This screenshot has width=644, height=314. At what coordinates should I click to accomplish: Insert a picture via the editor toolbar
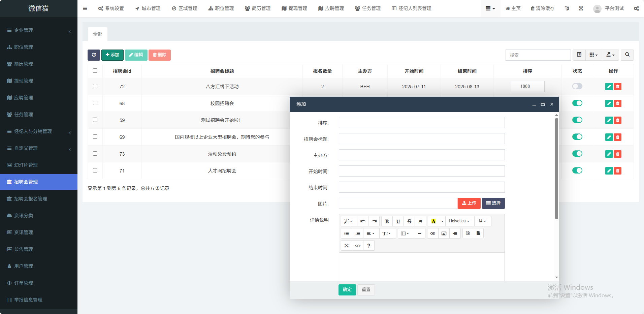click(444, 233)
